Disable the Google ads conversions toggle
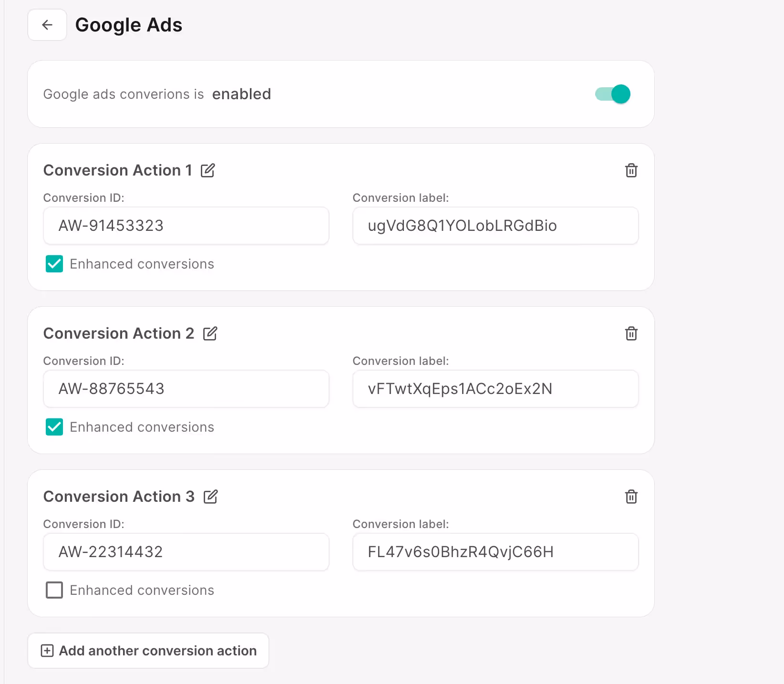The width and height of the screenshot is (784, 684). pyautogui.click(x=613, y=94)
